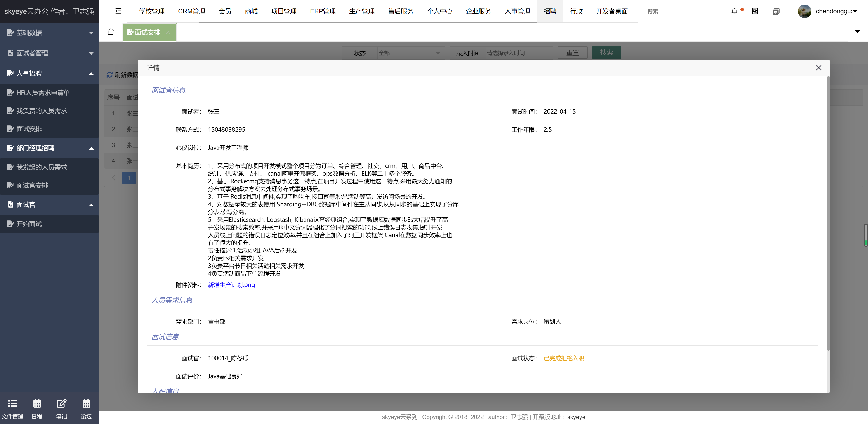
Task: Open 面试官安排 in sidebar
Action: coord(32,185)
